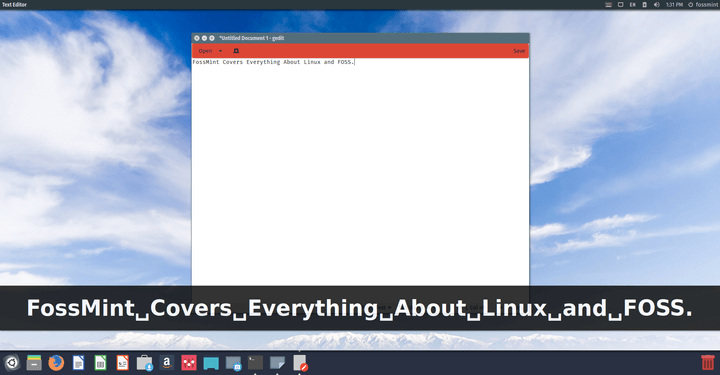Open the Software Center bag icon in the dock

click(145, 363)
